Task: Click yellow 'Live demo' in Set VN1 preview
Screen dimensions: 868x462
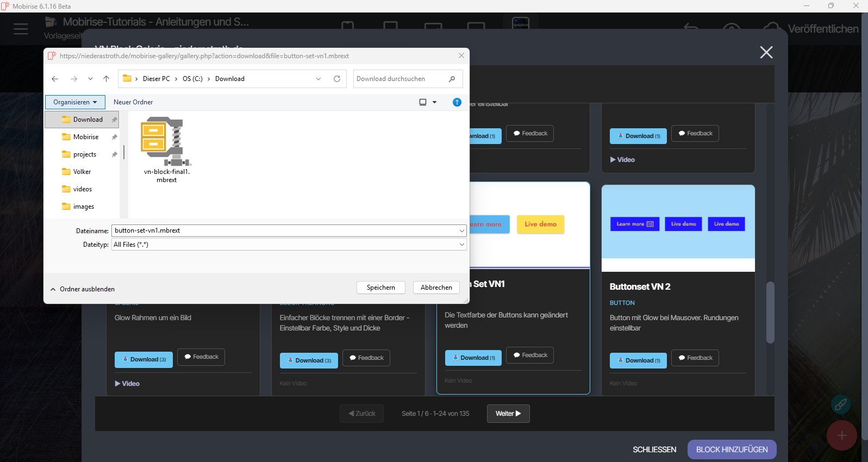Action: click(x=541, y=224)
